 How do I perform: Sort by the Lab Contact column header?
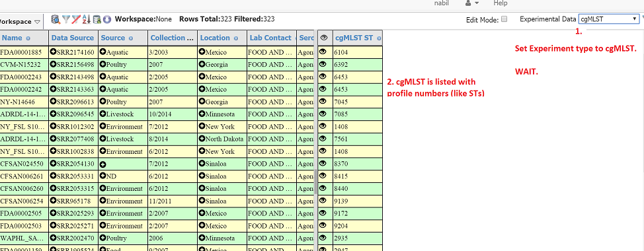click(x=271, y=38)
